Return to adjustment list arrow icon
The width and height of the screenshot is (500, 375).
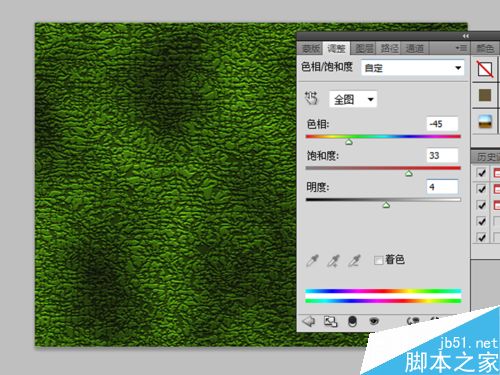tap(309, 321)
